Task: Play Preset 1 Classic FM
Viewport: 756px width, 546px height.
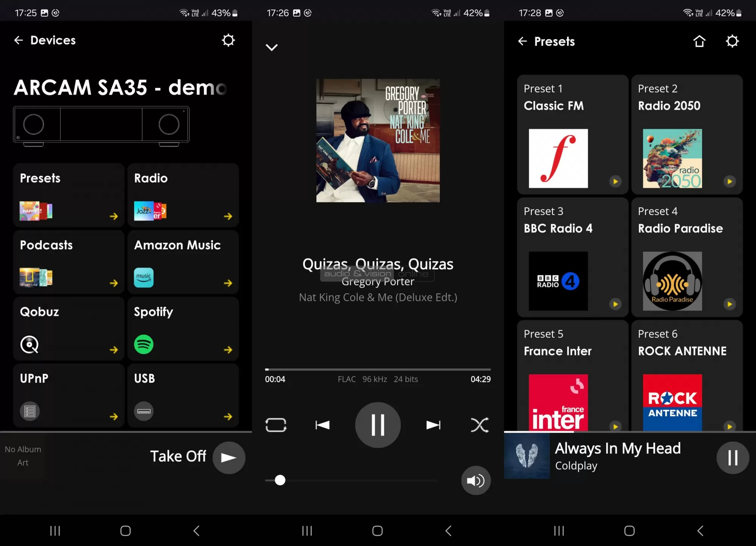Action: 615,181
